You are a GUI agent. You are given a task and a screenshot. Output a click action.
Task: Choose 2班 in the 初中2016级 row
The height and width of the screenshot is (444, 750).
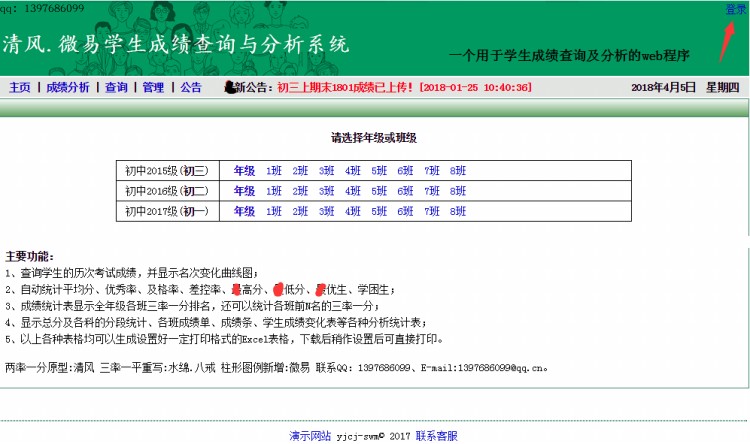pyautogui.click(x=300, y=191)
